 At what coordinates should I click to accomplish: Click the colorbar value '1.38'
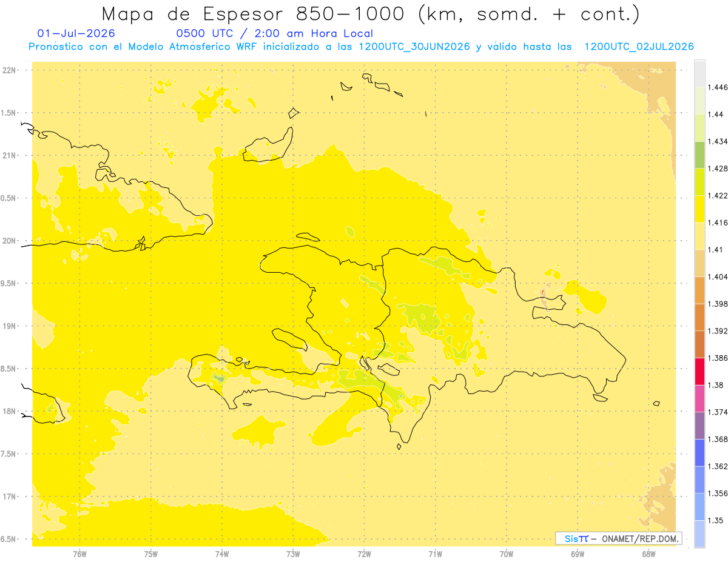pos(716,385)
